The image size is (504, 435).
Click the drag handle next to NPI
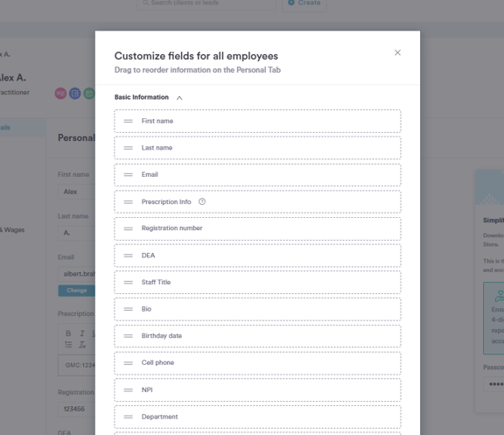tap(129, 390)
